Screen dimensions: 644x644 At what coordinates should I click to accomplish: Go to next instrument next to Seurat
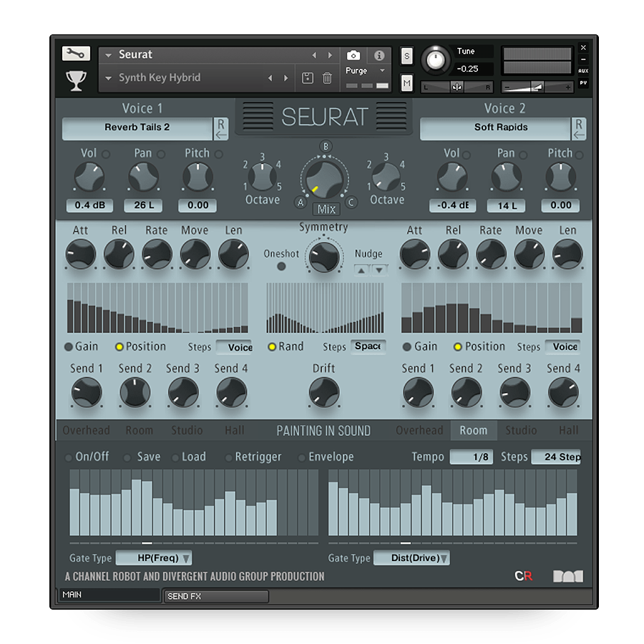click(330, 54)
